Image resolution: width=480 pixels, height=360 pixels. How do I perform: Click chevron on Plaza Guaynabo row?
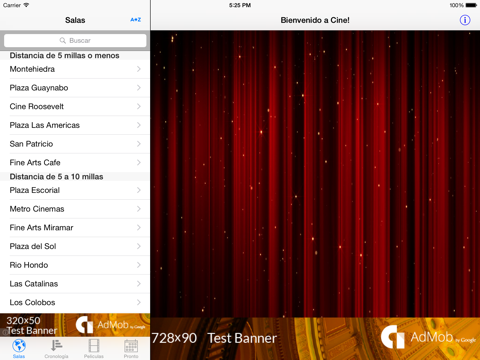pos(139,88)
